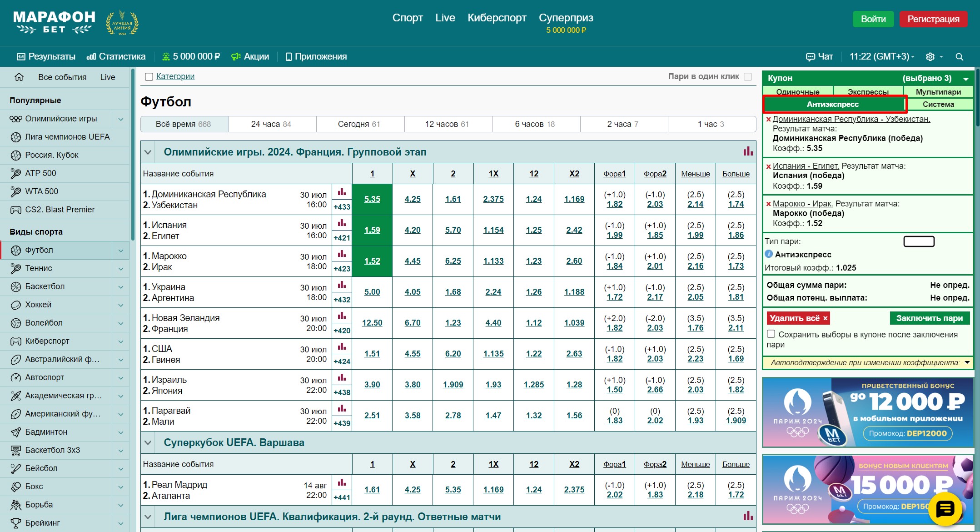Click home icon in left sidebar

pyautogui.click(x=19, y=77)
